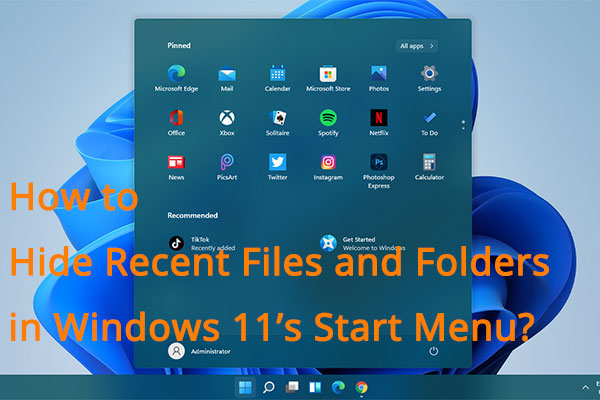Image resolution: width=600 pixels, height=400 pixels.
Task: Open Task View on the taskbar
Action: click(292, 387)
